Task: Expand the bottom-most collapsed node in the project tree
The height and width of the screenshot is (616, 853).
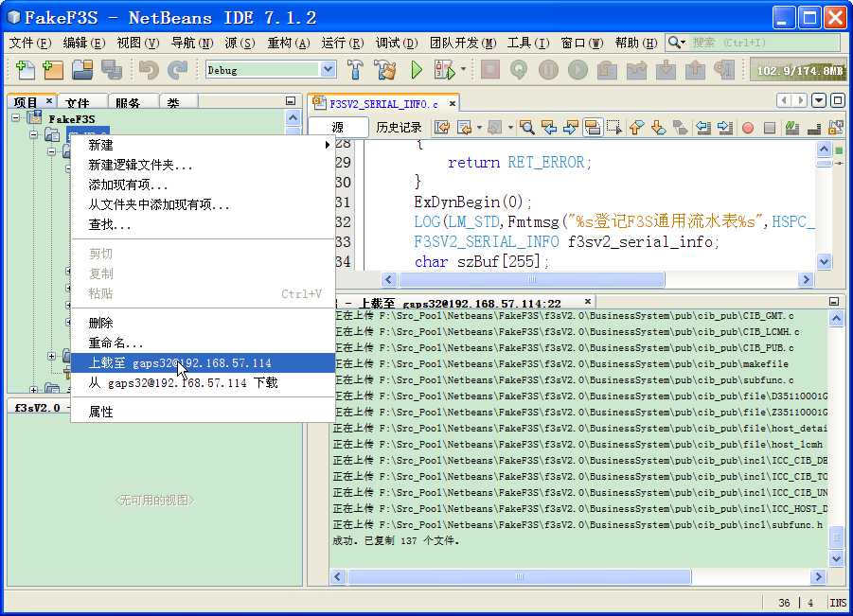Action: coord(34,389)
